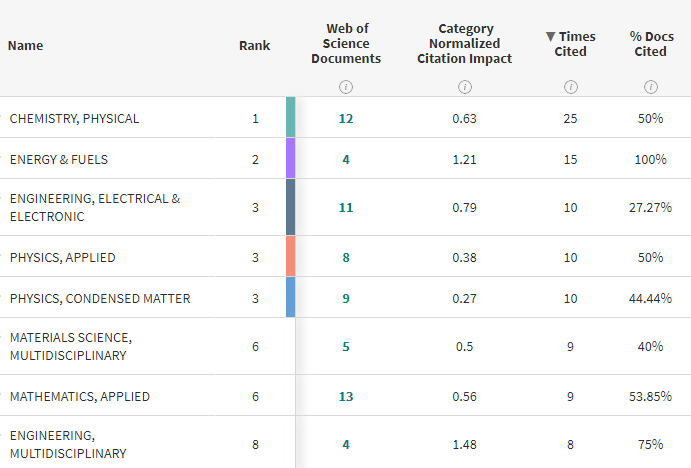The width and height of the screenshot is (691, 468).
Task: Sort table by Name column header
Action: tap(26, 45)
